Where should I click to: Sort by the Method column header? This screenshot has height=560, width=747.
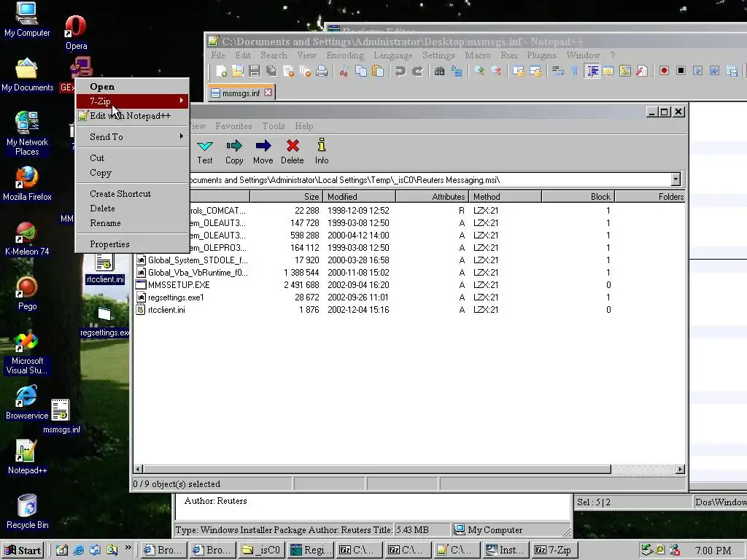[505, 197]
